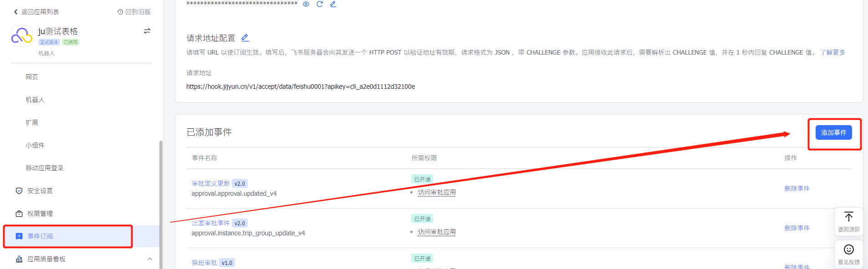
Task: Open 了解更多 link
Action: click(832, 52)
